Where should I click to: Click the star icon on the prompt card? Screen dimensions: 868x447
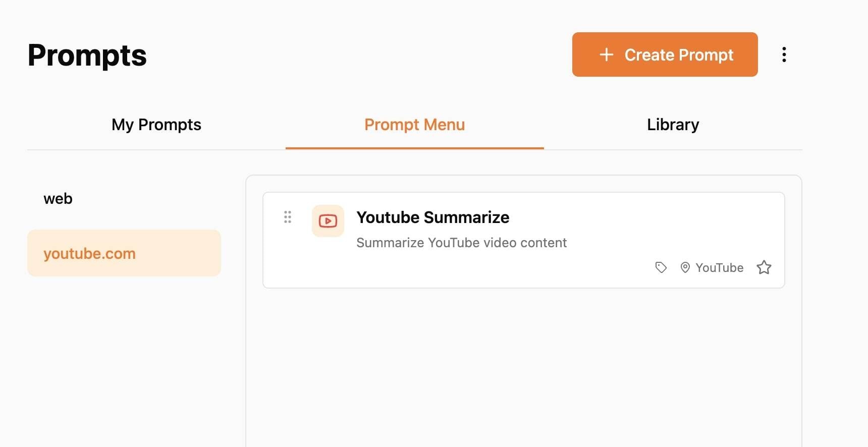tap(764, 267)
